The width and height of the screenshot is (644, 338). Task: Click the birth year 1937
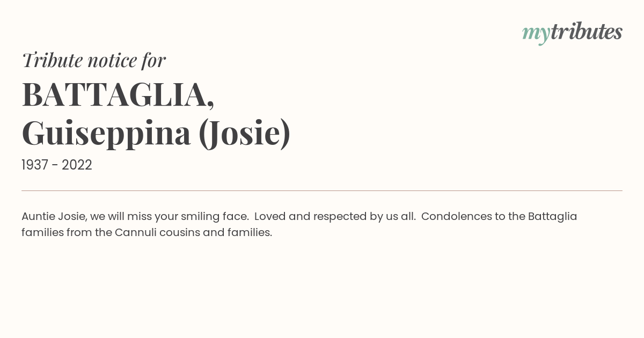coord(35,165)
